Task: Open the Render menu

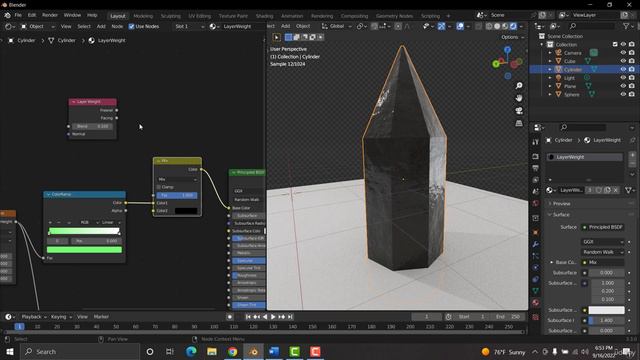Action: tap(50, 15)
